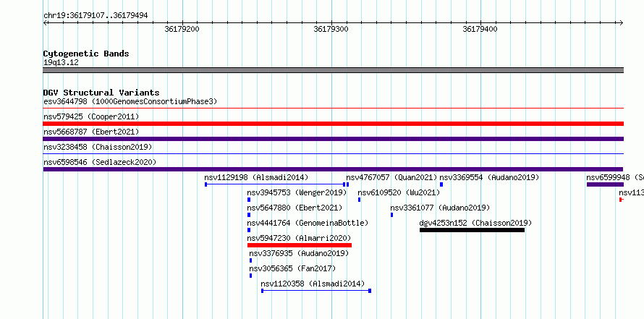
Task: Click nsv6598546 (Sedlazeck2020) label
Action: click(x=100, y=162)
